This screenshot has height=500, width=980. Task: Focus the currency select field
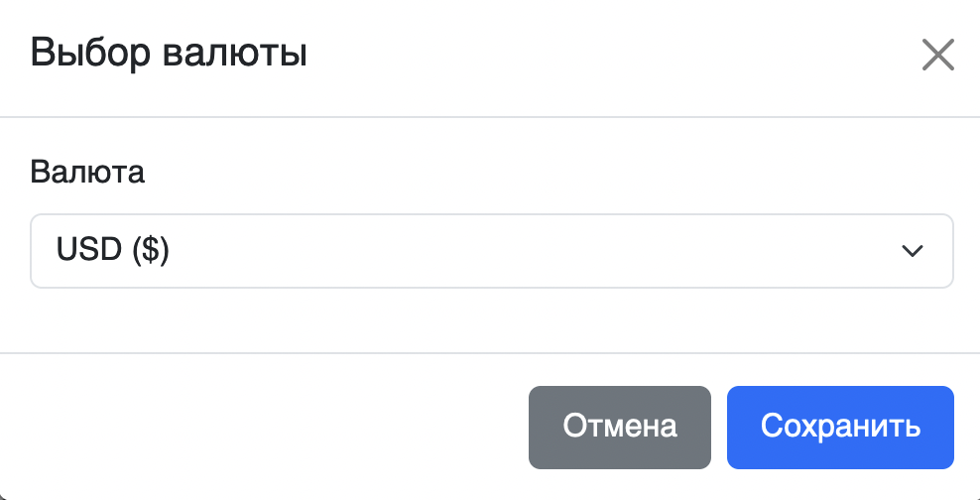coord(491,251)
